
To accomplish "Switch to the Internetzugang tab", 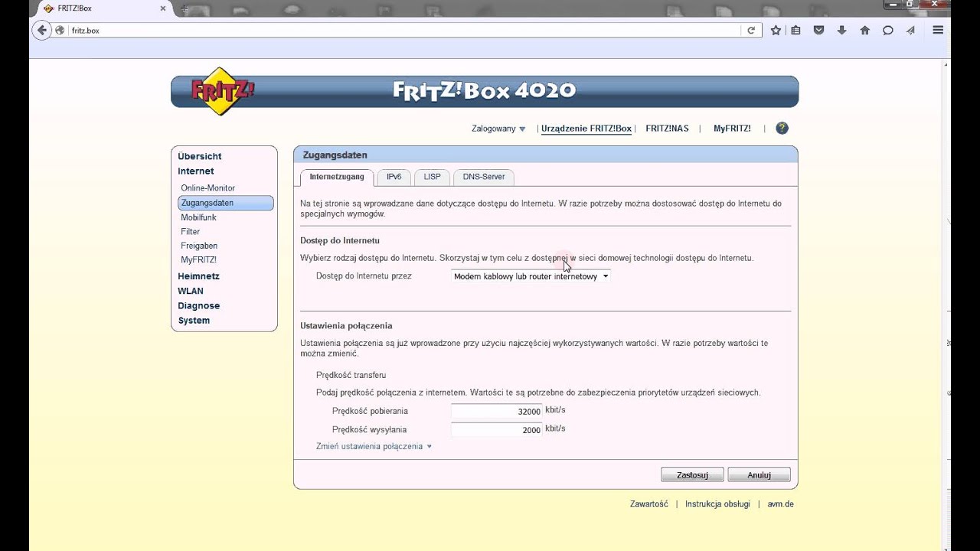I will 337,177.
